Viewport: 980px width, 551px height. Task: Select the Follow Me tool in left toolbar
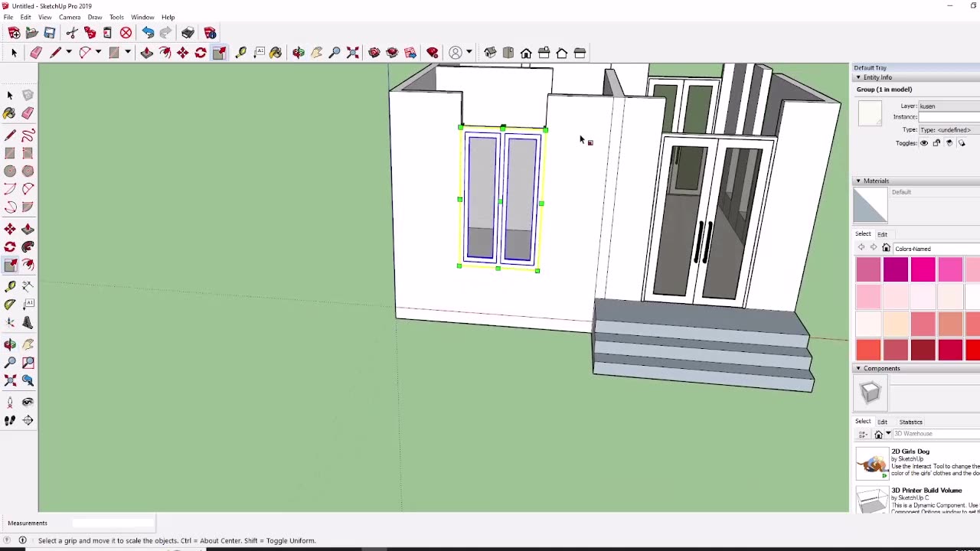(x=28, y=247)
